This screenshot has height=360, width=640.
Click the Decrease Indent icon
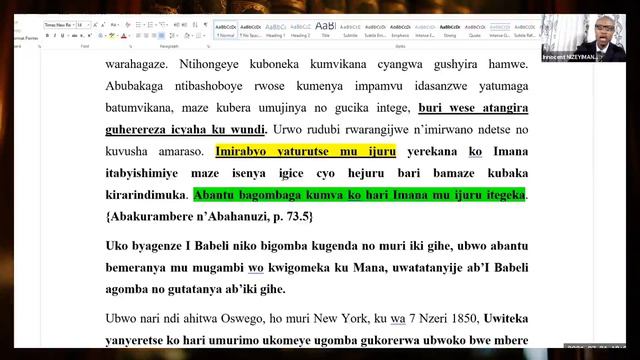point(176,25)
